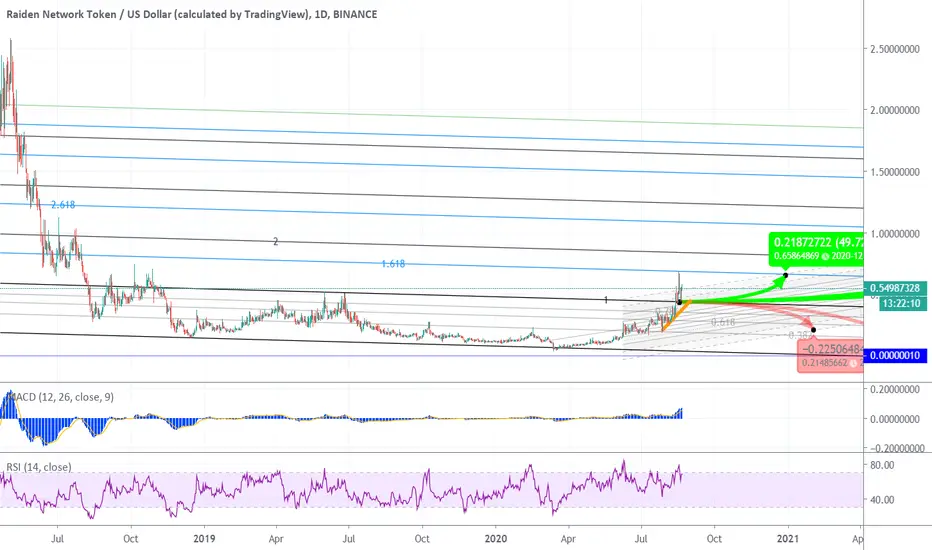Click the Fibonacci level label 2
The image size is (932, 550).
tap(275, 241)
